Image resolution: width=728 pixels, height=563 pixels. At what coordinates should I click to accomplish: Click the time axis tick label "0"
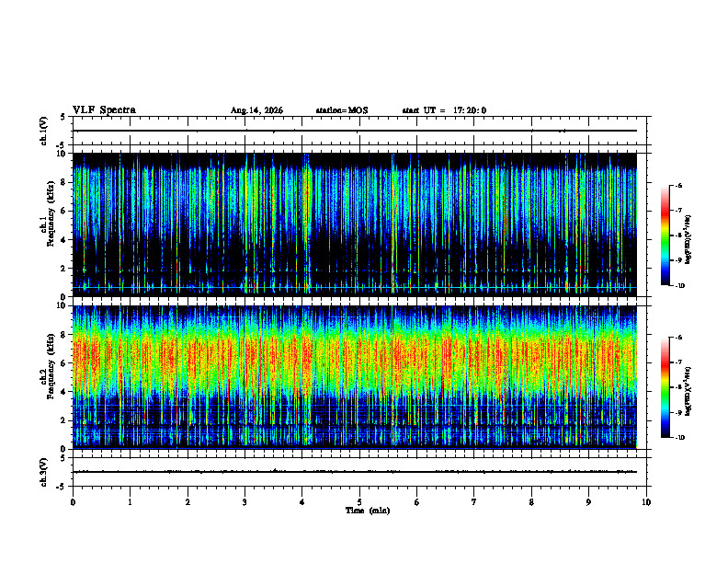click(x=73, y=502)
